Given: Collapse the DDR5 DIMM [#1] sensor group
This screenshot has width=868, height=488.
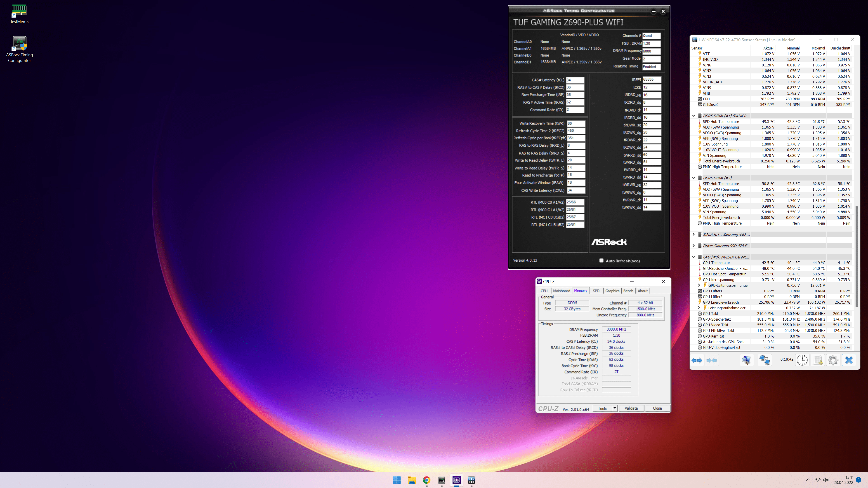Looking at the screenshot, I should point(693,116).
